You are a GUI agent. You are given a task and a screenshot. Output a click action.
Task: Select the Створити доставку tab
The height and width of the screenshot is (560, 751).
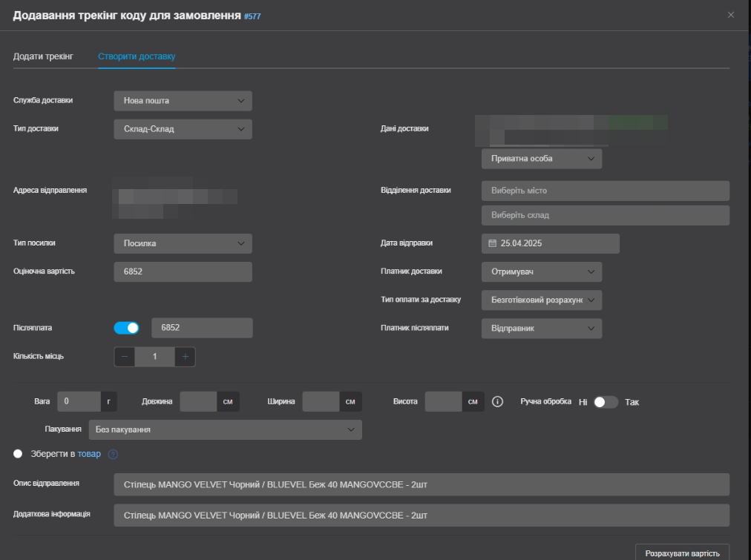point(137,56)
